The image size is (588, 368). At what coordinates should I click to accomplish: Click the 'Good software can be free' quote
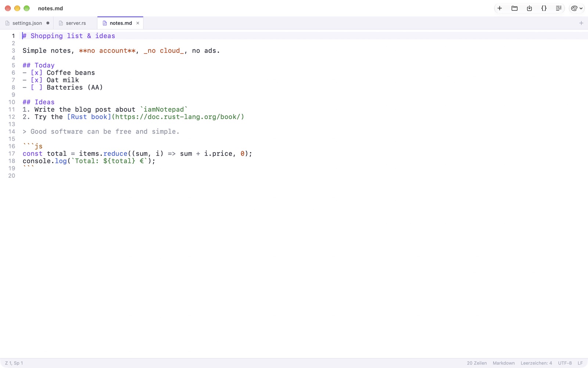coord(101,132)
